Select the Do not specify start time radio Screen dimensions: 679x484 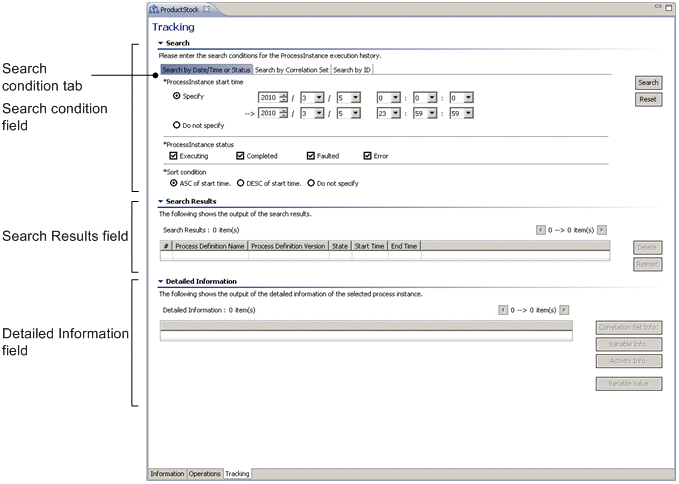click(177, 125)
